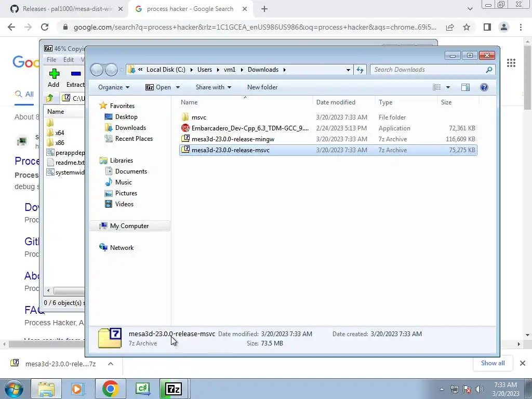
Task: Click the vm1 breadcrumb segment
Action: (x=230, y=70)
